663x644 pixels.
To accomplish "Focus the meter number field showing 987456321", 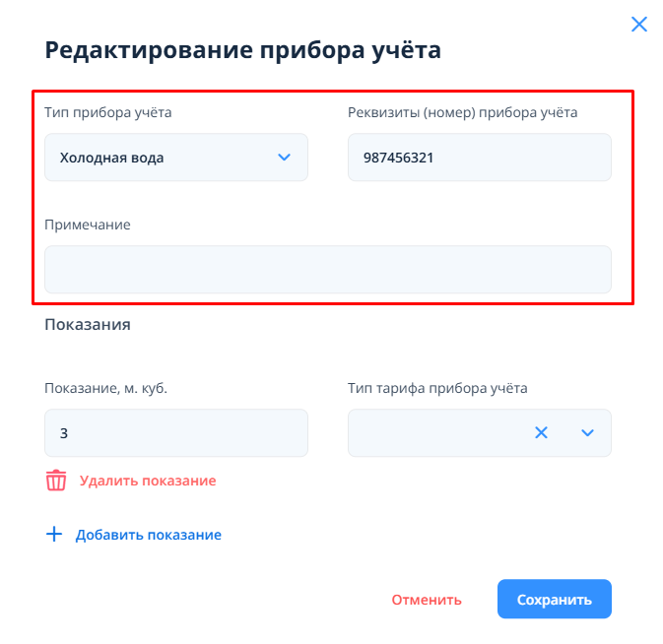I will [x=479, y=158].
